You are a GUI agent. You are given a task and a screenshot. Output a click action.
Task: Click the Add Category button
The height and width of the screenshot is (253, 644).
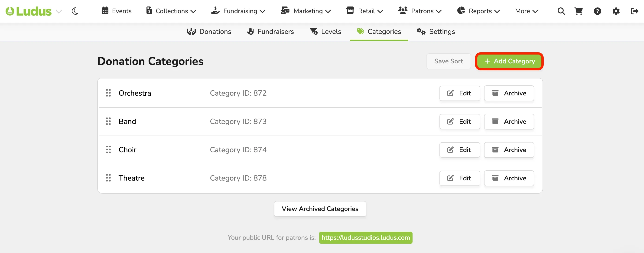pos(509,61)
